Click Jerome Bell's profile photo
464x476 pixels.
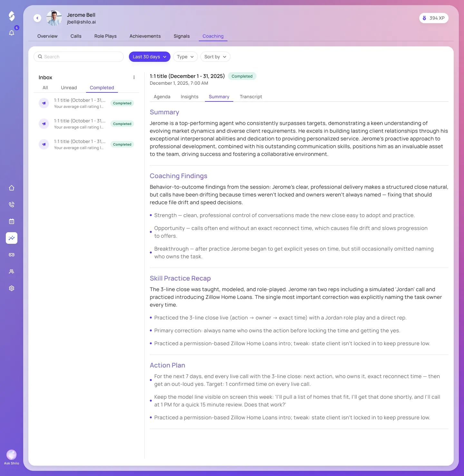(54, 18)
